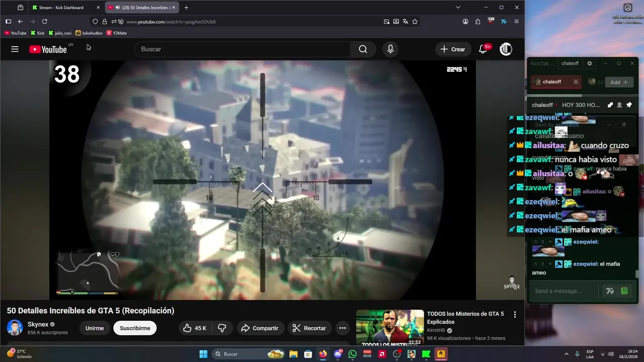Open the TODOS los Misterios de GTA 5 thumbnail
Screen dimensions: 644x362
pos(390,328)
